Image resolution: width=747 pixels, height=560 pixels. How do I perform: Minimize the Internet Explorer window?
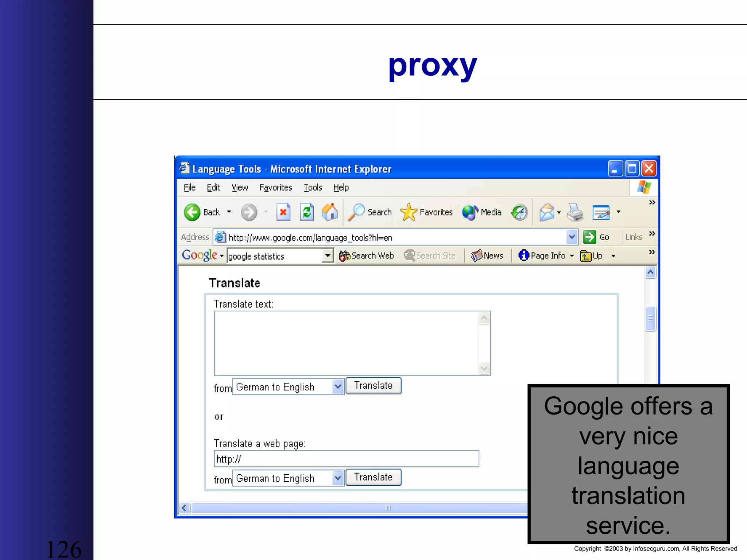pos(615,168)
